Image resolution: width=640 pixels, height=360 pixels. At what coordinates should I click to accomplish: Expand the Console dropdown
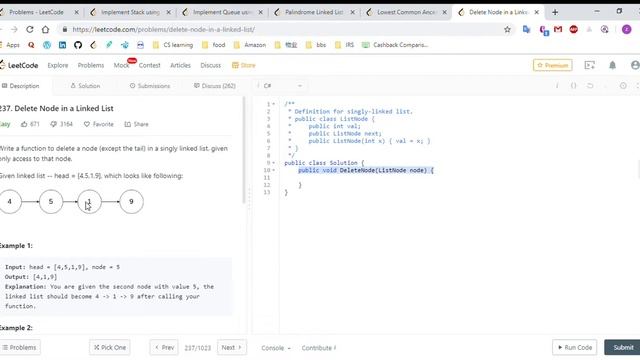(x=276, y=348)
